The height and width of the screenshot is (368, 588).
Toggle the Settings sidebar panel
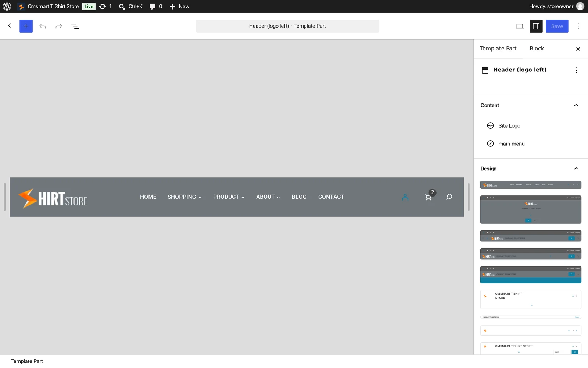pos(536,26)
